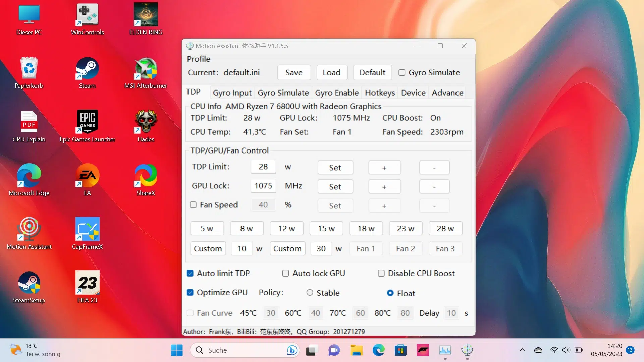Uncheck Optimize GPU
Viewport: 644px width, 362px height.
coord(190,293)
